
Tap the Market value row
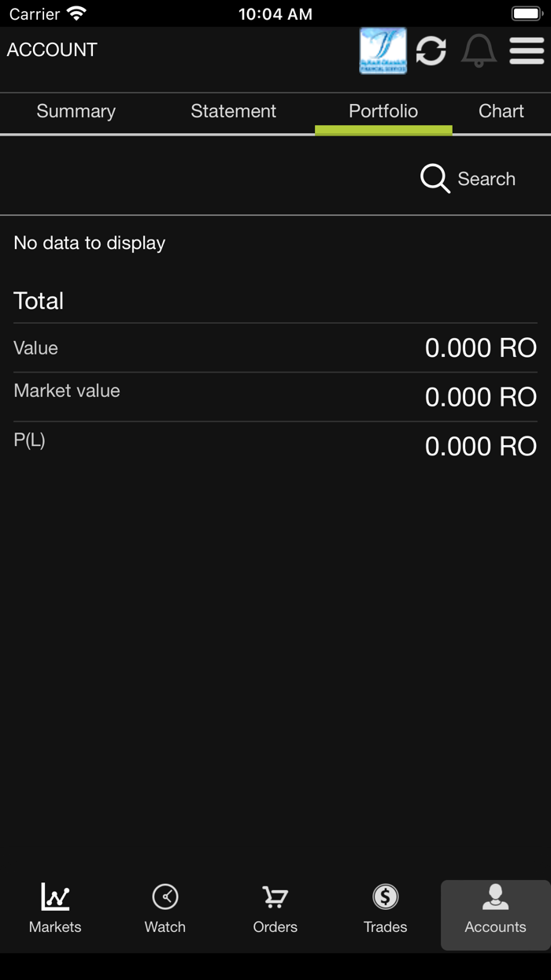(x=275, y=396)
